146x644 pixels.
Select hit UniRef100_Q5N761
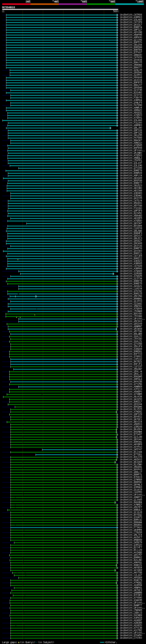point(131,306)
